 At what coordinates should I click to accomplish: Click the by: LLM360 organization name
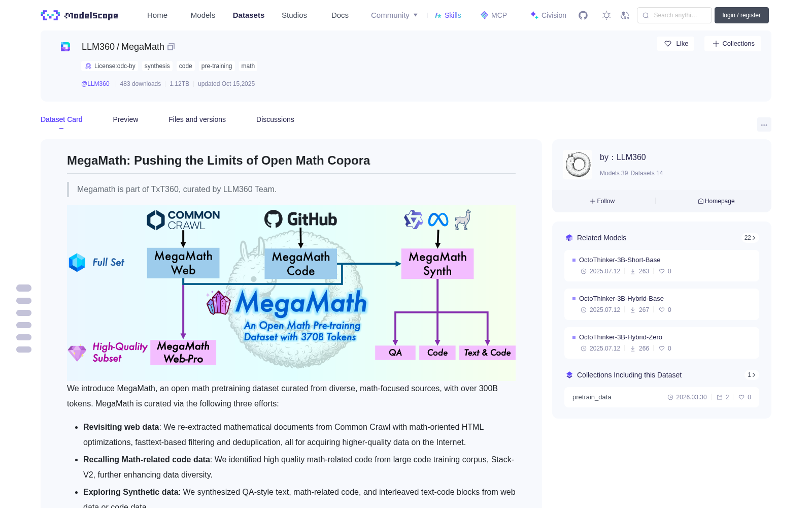tap(623, 157)
